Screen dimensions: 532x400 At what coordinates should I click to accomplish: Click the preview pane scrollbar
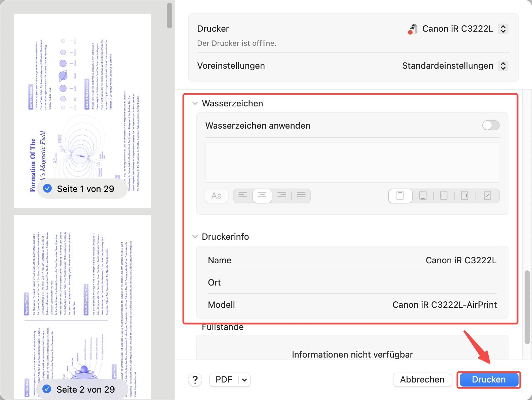click(x=169, y=15)
